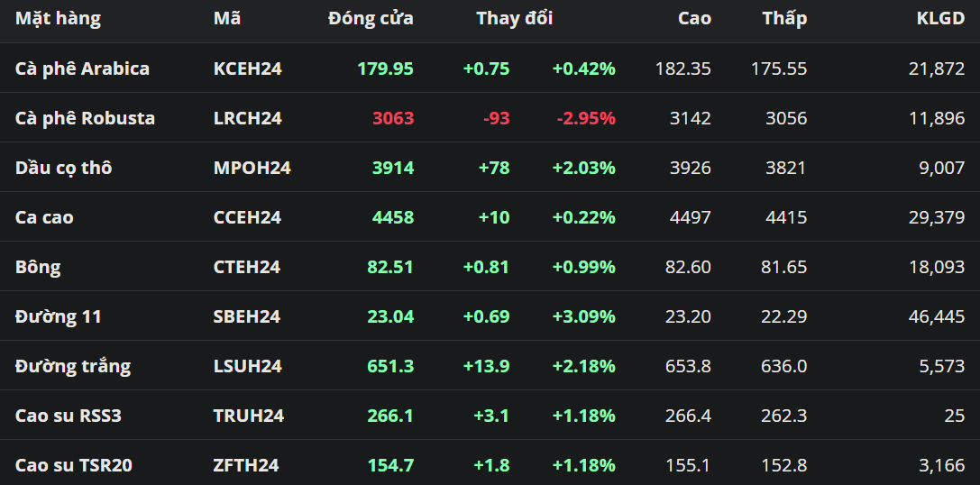The image size is (980, 485).
Task: Click the "Thấp" column header
Action: (x=784, y=19)
